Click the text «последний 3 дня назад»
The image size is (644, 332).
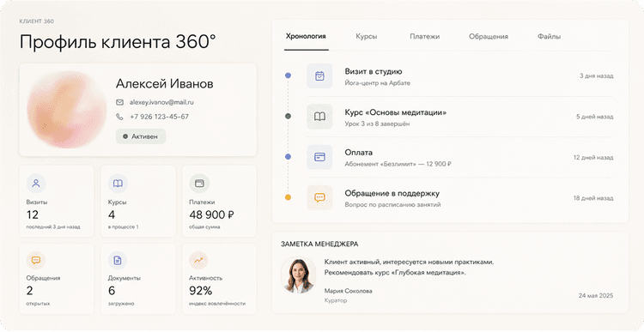point(53,227)
